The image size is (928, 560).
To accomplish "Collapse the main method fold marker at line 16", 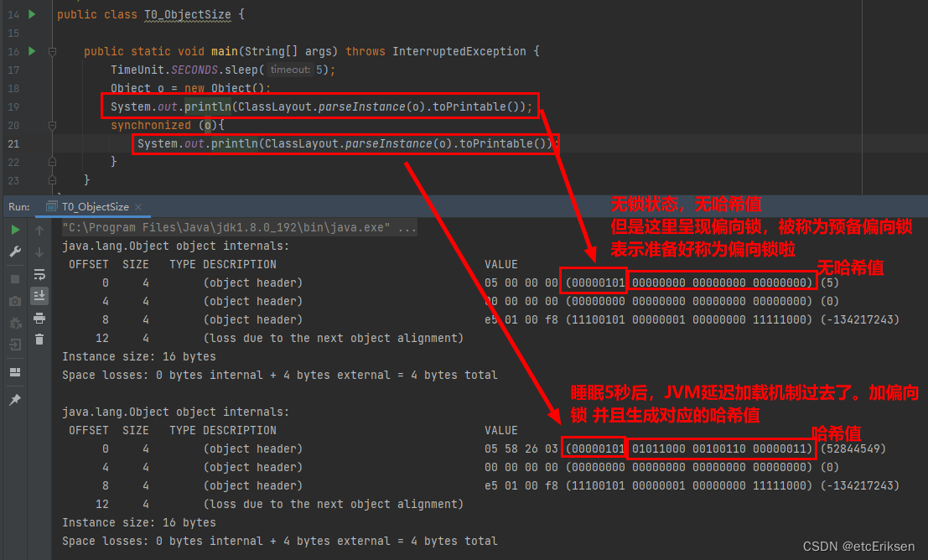I will (x=52, y=51).
